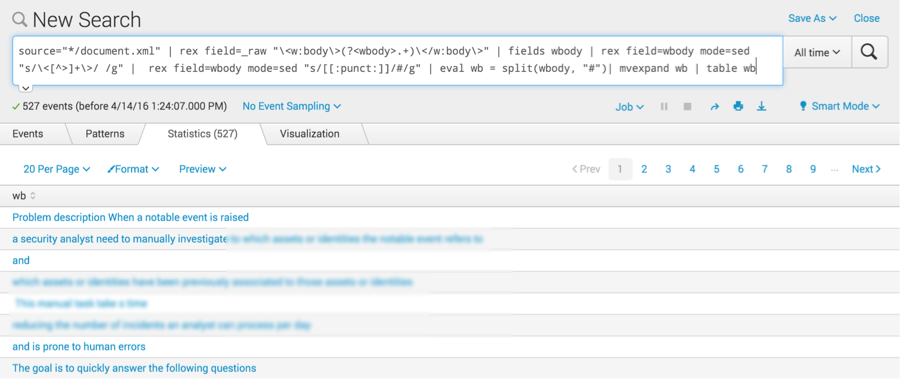Go to results page 6

(740, 169)
